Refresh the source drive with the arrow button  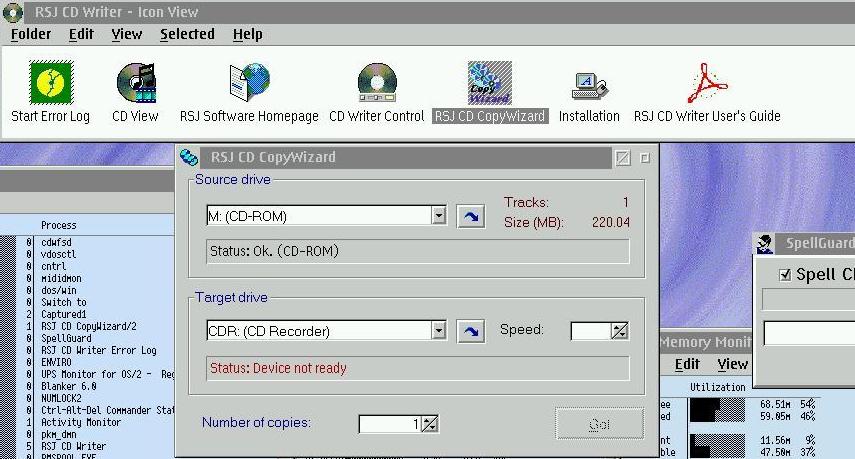point(471,216)
